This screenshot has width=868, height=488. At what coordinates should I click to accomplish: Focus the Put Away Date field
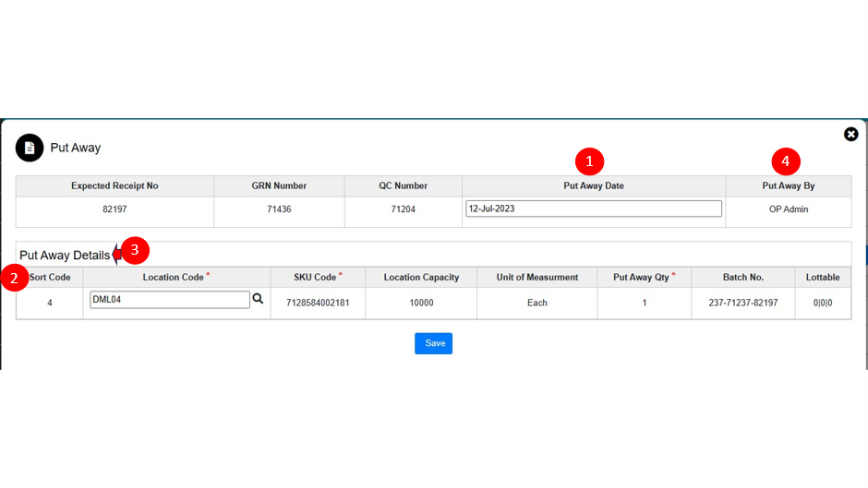593,208
